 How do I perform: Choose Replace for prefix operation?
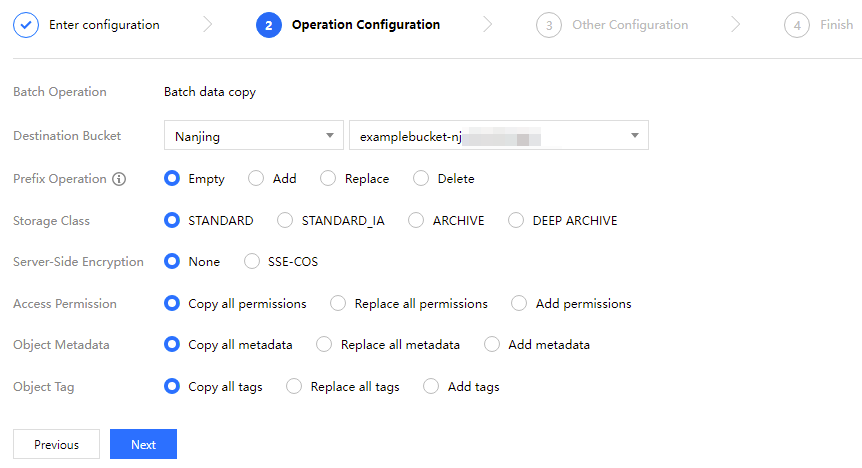pyautogui.click(x=328, y=179)
